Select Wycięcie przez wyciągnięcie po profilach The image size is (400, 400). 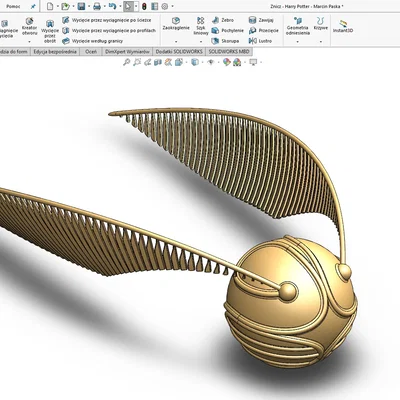click(109, 31)
